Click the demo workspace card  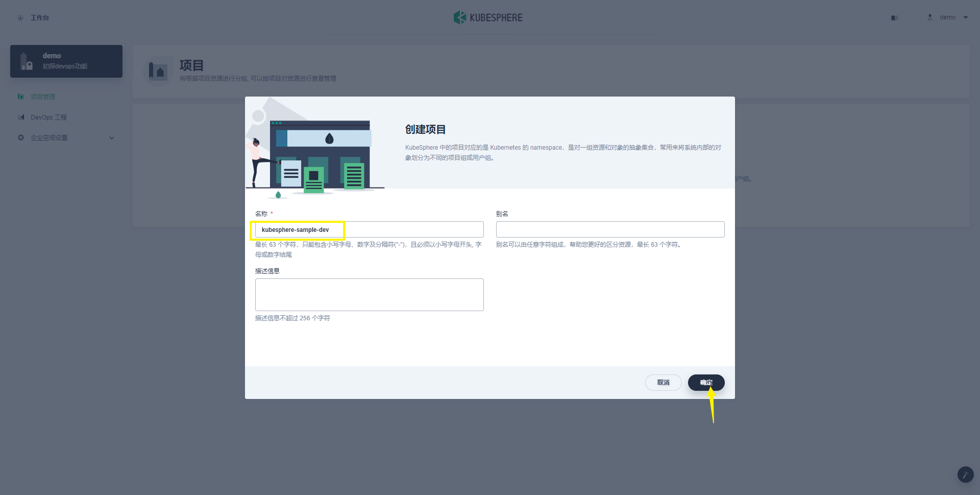pyautogui.click(x=66, y=61)
